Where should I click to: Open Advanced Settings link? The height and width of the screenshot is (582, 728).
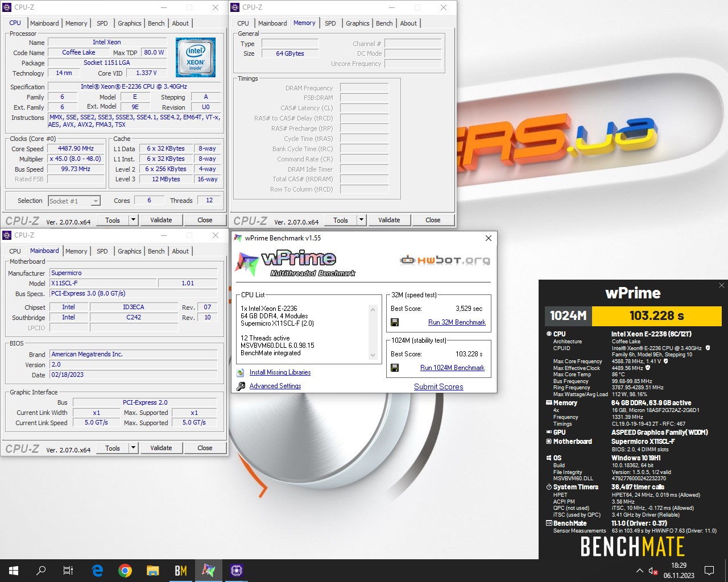pos(275,386)
